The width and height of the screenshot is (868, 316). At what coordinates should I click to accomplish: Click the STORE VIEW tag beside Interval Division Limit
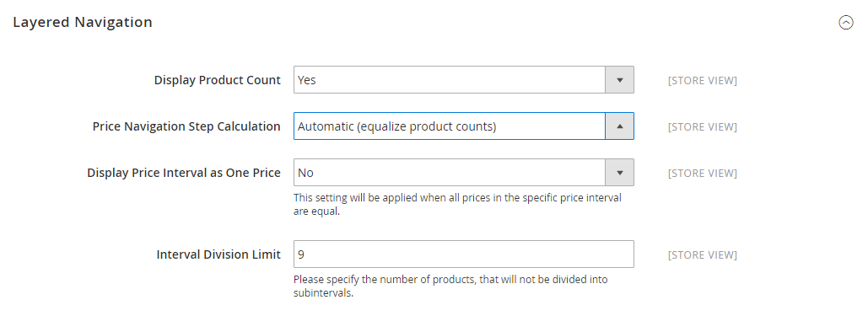[x=703, y=255]
